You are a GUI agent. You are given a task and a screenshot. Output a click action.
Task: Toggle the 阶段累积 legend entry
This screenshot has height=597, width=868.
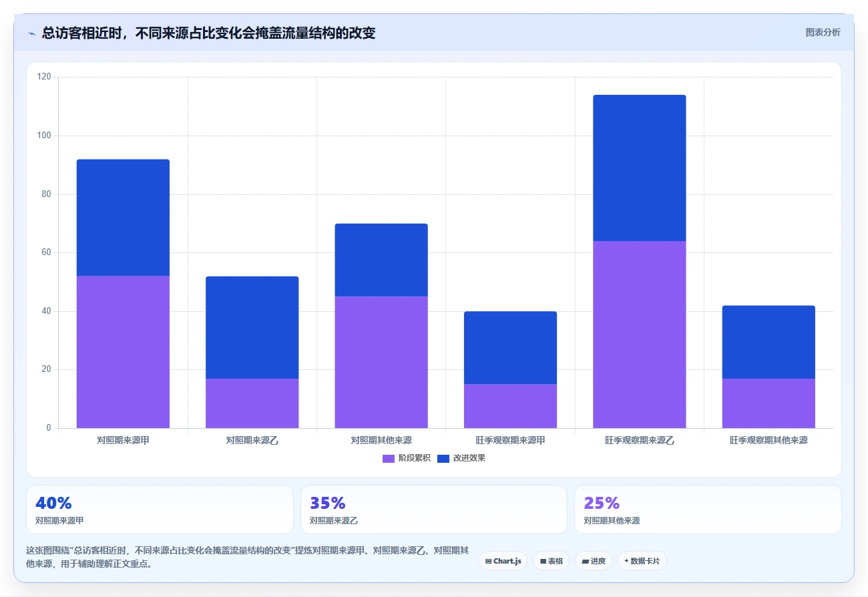point(406,458)
